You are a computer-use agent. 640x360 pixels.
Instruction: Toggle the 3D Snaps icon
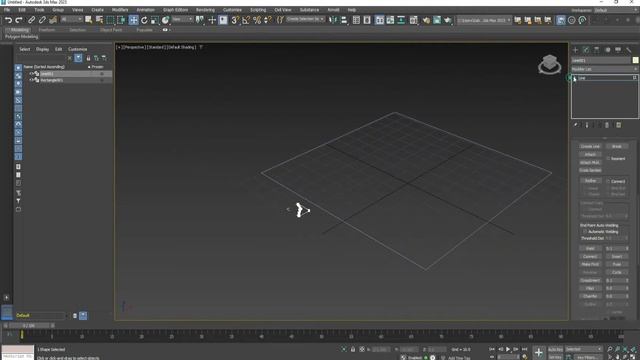tap(235, 20)
